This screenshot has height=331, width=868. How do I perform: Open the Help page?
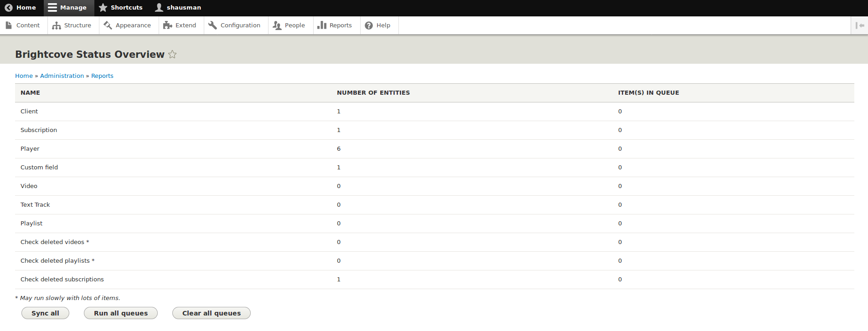(378, 25)
